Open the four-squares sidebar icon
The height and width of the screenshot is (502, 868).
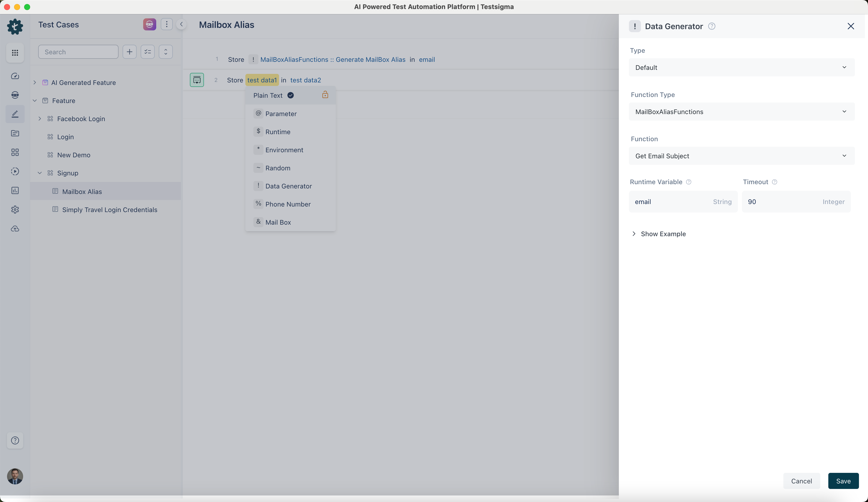click(15, 152)
